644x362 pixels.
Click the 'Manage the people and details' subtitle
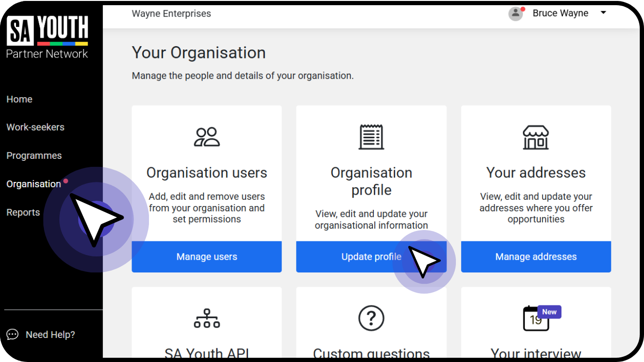point(243,75)
